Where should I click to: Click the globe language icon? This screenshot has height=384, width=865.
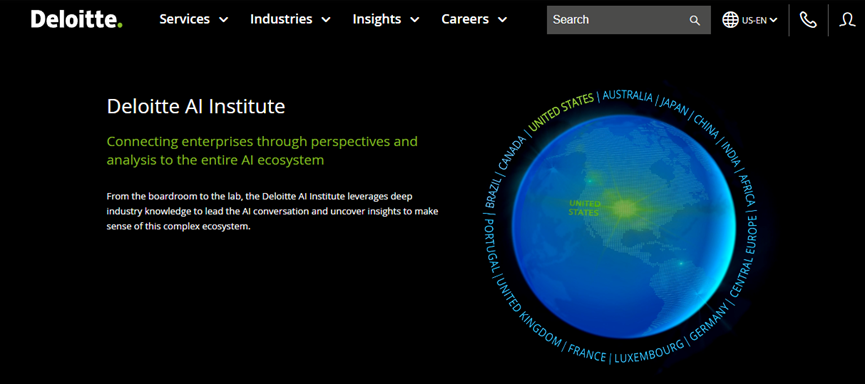[730, 20]
